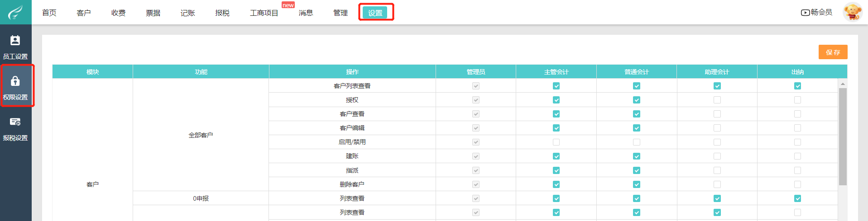Open the 票据 menu
Viewport: 868px width, 221px height.
click(x=153, y=13)
